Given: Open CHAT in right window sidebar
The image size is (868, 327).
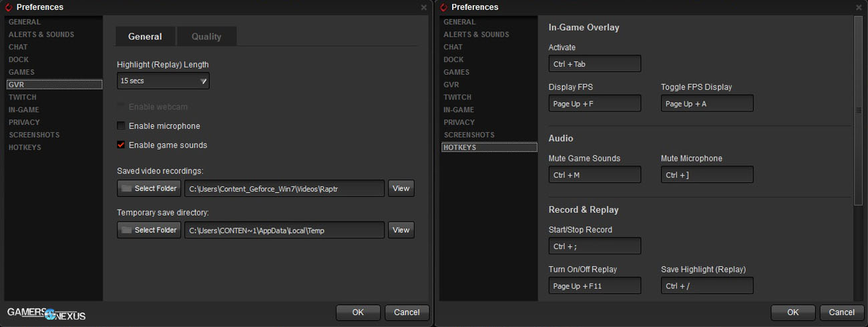Looking at the screenshot, I should tap(453, 47).
